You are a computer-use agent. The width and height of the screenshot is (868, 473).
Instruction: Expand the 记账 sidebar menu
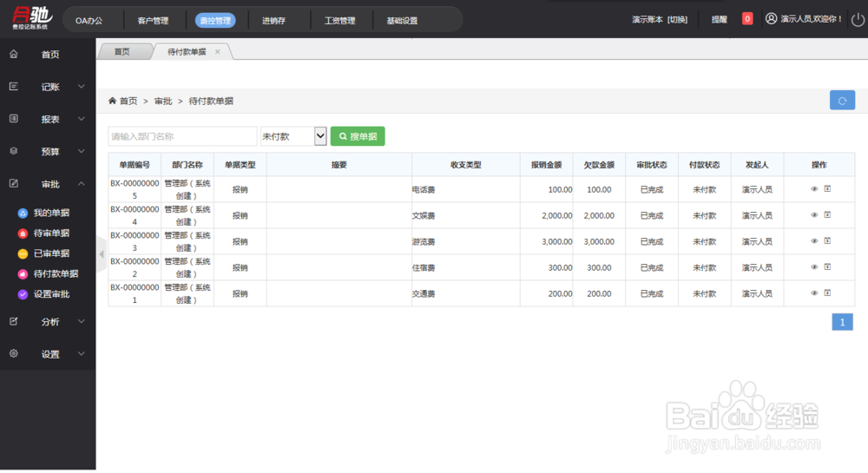pyautogui.click(x=48, y=87)
